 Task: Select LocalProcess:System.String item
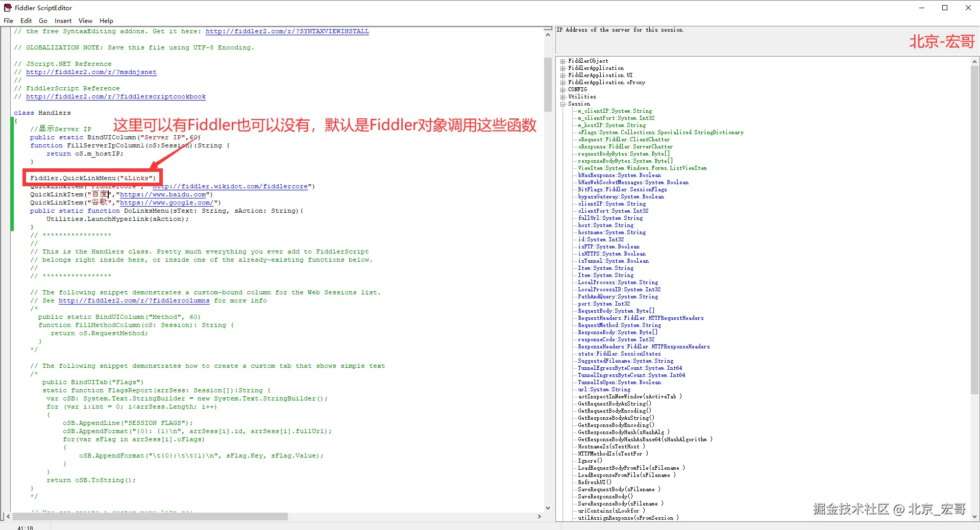pyautogui.click(x=618, y=283)
